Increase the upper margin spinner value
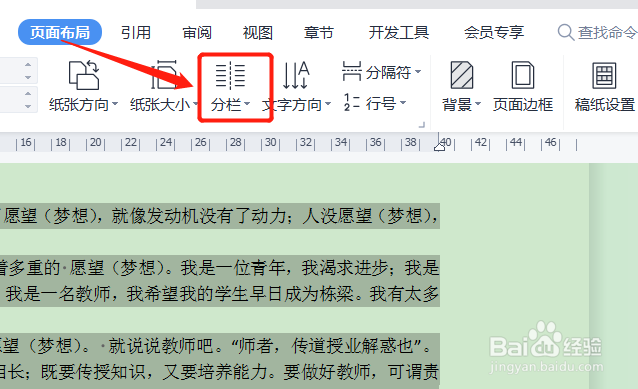Image resolution: width=638 pixels, height=389 pixels. 28,65
